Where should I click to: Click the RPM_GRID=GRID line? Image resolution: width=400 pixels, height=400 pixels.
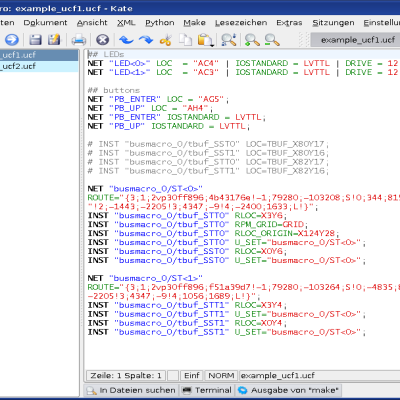198,224
